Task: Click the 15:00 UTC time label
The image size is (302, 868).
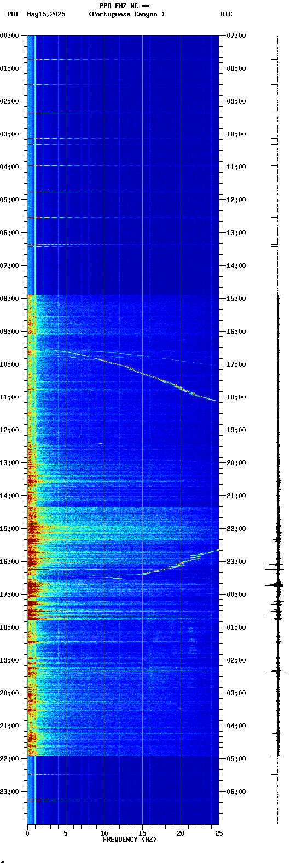Action: point(236,299)
